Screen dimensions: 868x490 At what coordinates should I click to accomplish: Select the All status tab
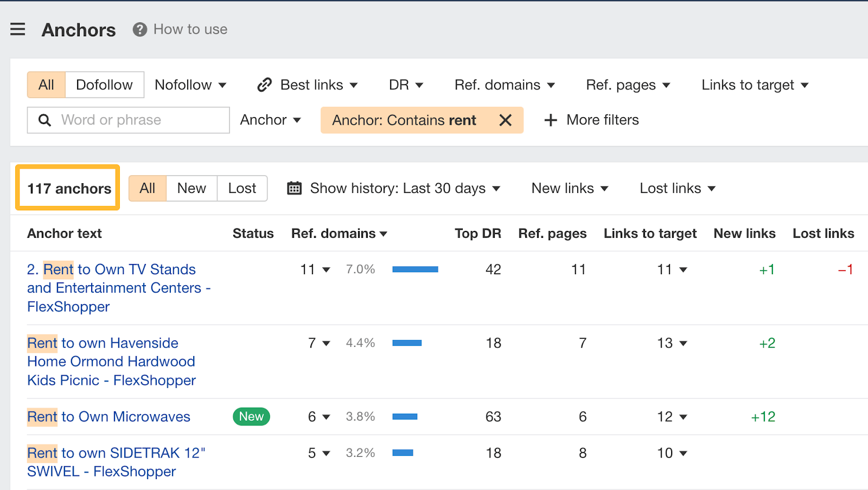(147, 188)
